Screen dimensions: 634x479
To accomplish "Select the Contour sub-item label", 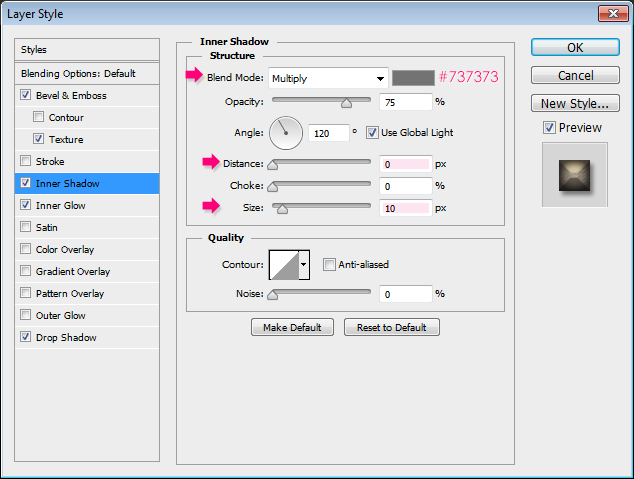I will (66, 118).
